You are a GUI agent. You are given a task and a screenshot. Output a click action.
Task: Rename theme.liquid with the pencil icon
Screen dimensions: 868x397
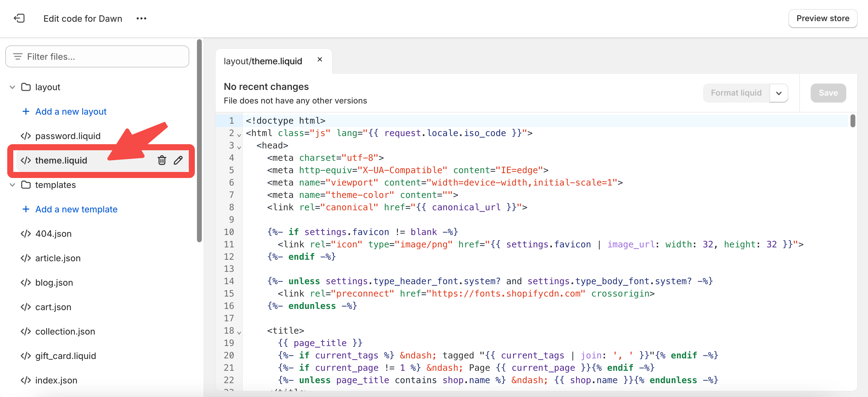[x=178, y=160]
